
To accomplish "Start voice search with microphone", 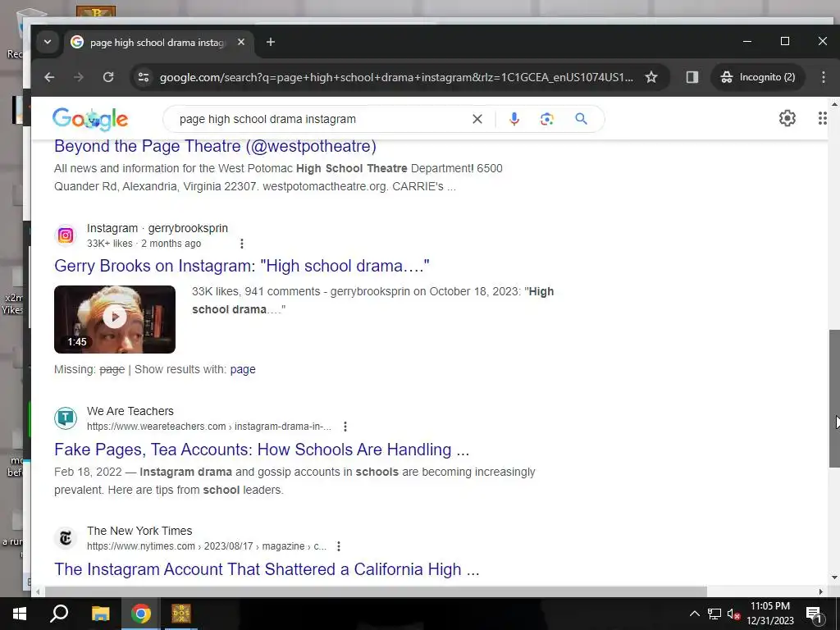I will tap(514, 119).
